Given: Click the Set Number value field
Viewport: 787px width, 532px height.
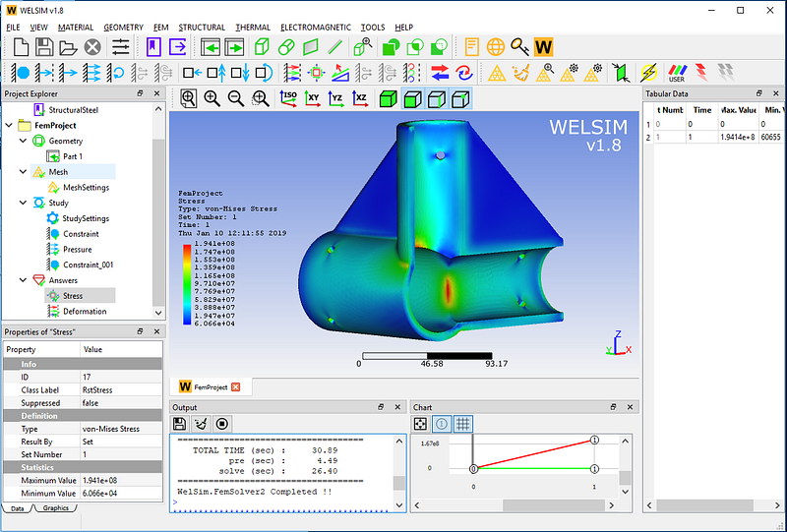Looking at the screenshot, I should [121, 454].
